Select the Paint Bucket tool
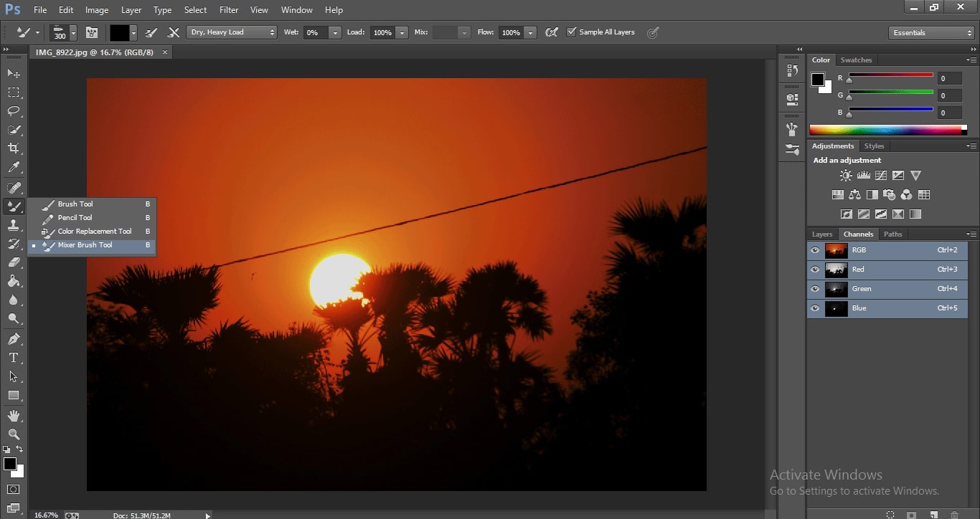 [x=14, y=281]
